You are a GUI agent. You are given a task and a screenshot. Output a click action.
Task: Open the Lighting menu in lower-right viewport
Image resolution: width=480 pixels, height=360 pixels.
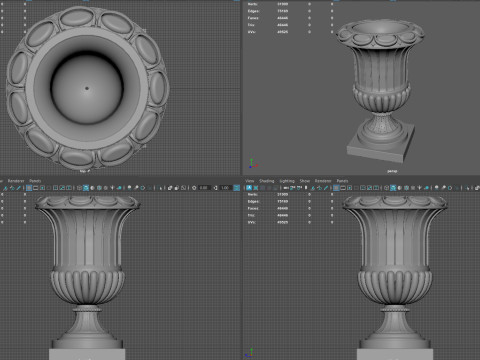287,181
